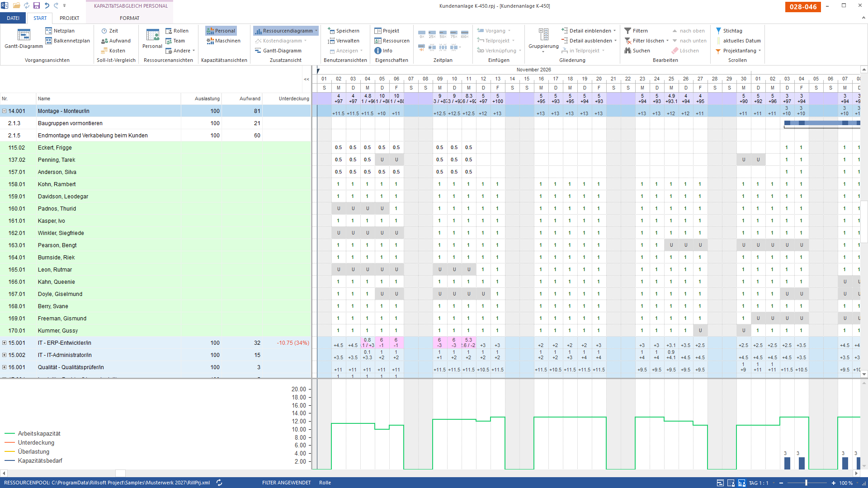Collapse the 14.001 Montage - Monteur/in row
868x488 pixels.
pos(5,111)
